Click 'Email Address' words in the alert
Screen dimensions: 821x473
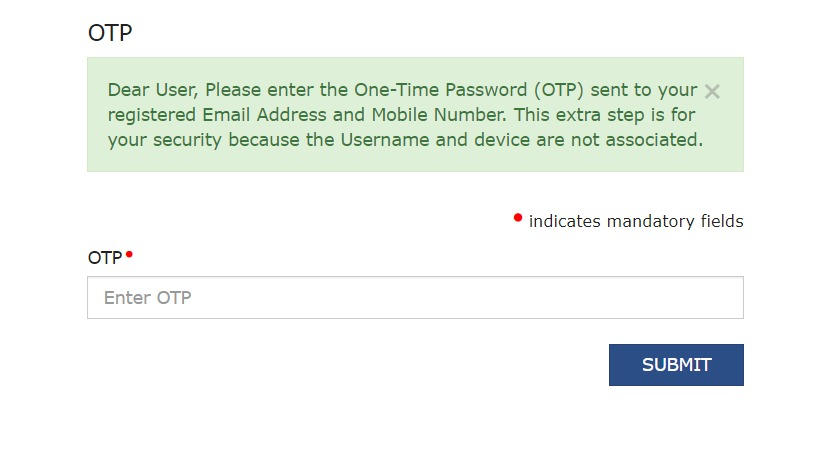pos(264,115)
